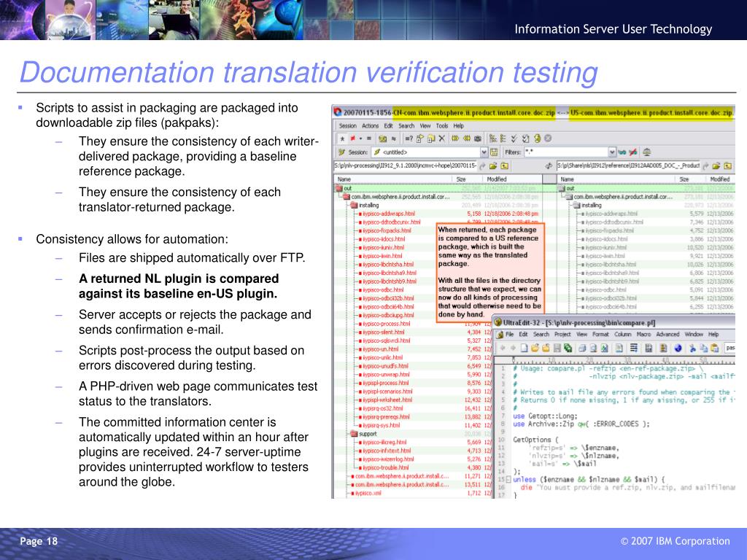747x560 pixels.
Task: Click the red-crossed glasses filter icon
Action: tap(633, 152)
